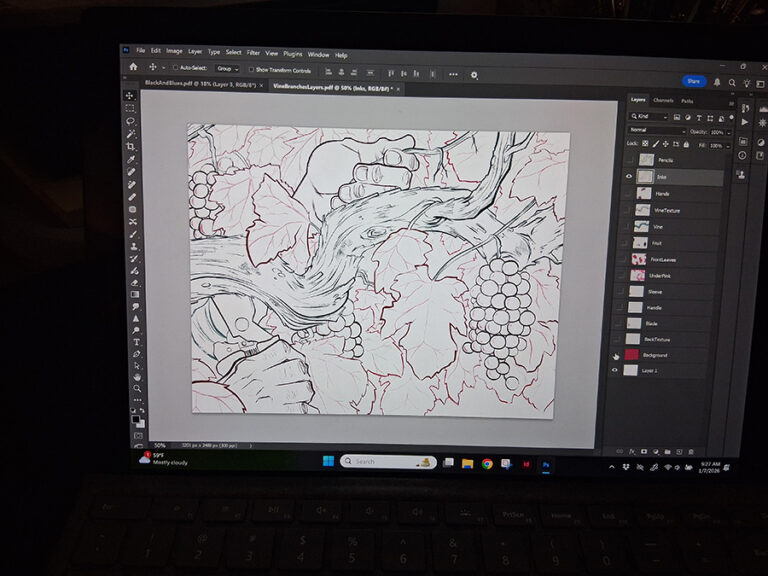768x576 pixels.
Task: Select the Lasso tool
Action: click(130, 121)
